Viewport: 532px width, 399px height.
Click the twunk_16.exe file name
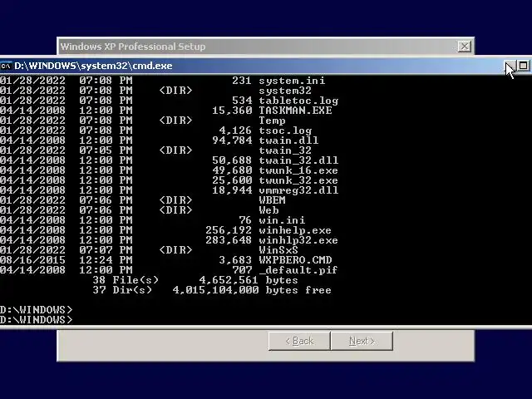298,170
